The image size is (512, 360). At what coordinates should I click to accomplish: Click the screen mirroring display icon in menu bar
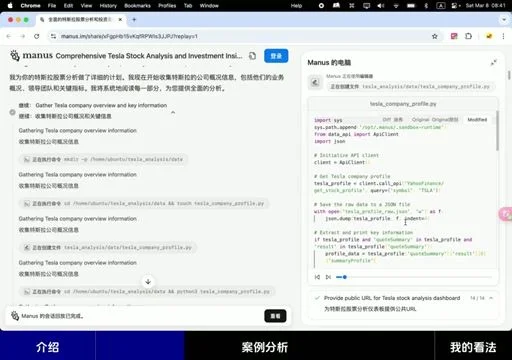click(x=366, y=5)
